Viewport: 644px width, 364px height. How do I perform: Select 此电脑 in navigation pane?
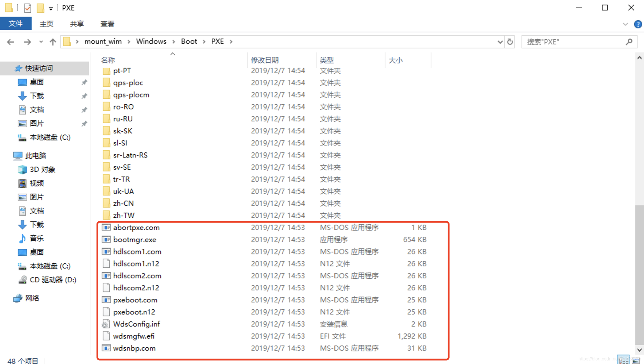click(x=35, y=156)
